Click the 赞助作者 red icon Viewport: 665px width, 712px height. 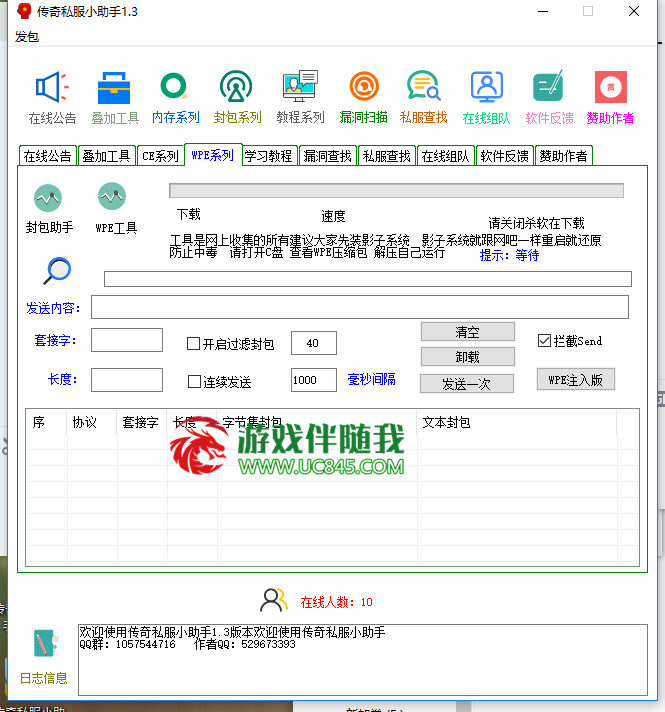(611, 87)
